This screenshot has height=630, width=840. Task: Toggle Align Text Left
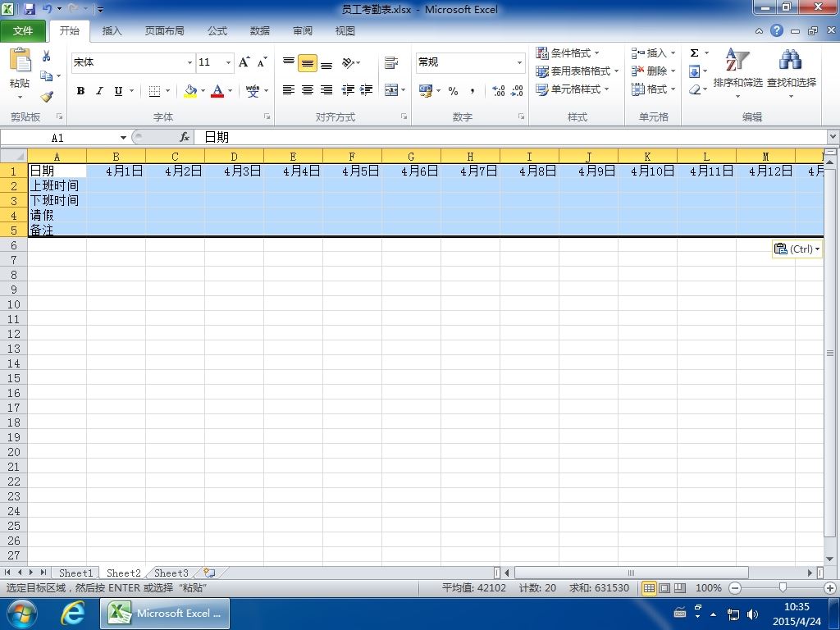tap(289, 90)
